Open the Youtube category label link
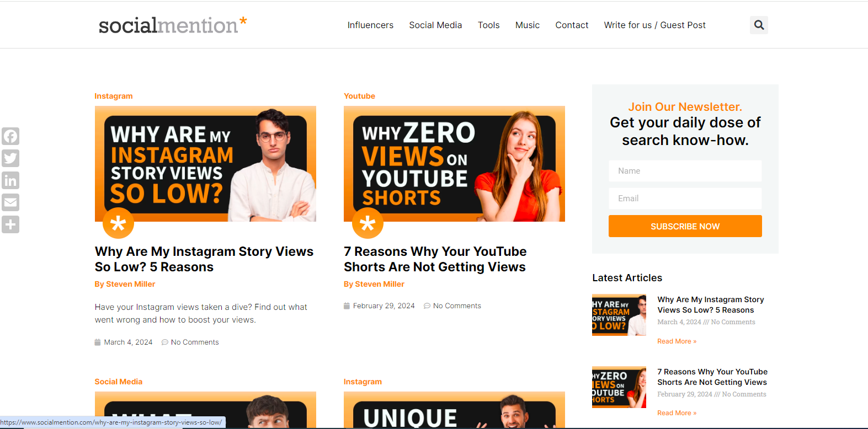Image resolution: width=868 pixels, height=429 pixels. coord(359,96)
